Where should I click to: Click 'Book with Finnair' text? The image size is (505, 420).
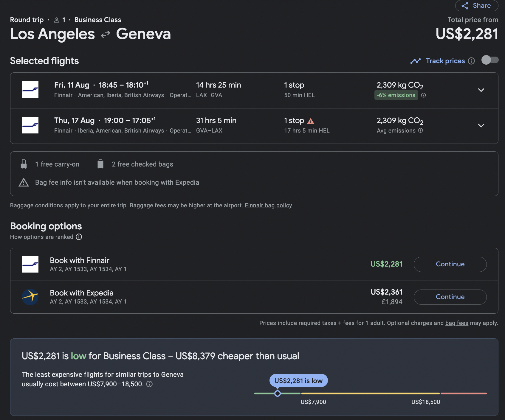80,260
